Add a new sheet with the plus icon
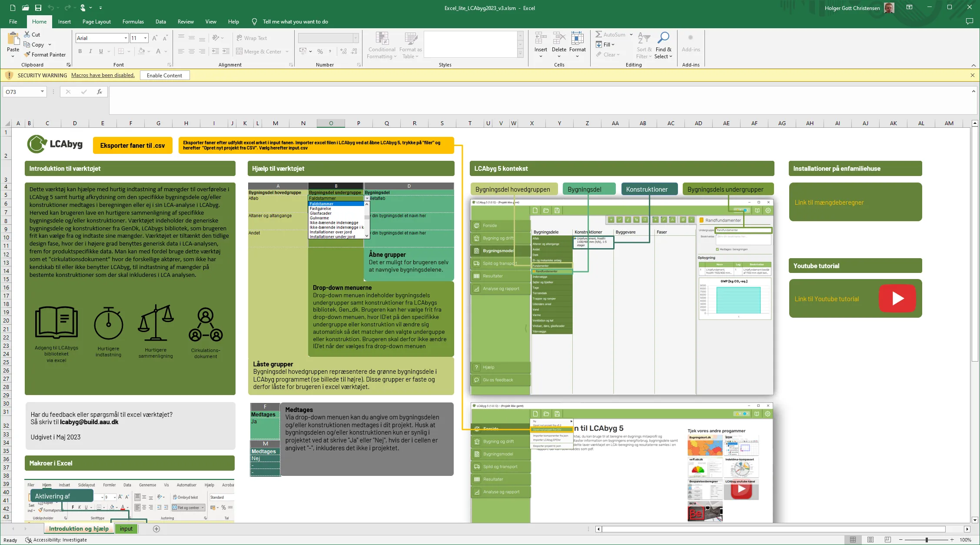Image resolution: width=980 pixels, height=545 pixels. [x=156, y=529]
